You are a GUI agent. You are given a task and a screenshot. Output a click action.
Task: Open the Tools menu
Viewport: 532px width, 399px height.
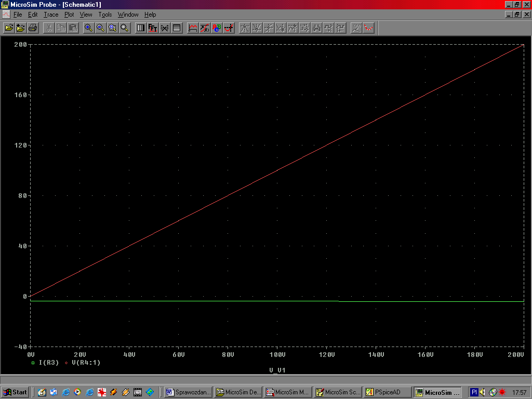105,15
